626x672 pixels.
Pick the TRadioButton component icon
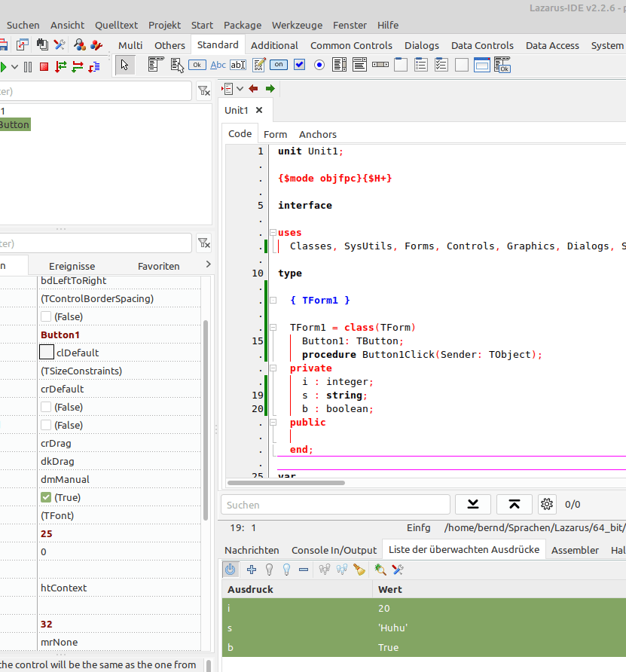pyautogui.click(x=319, y=65)
